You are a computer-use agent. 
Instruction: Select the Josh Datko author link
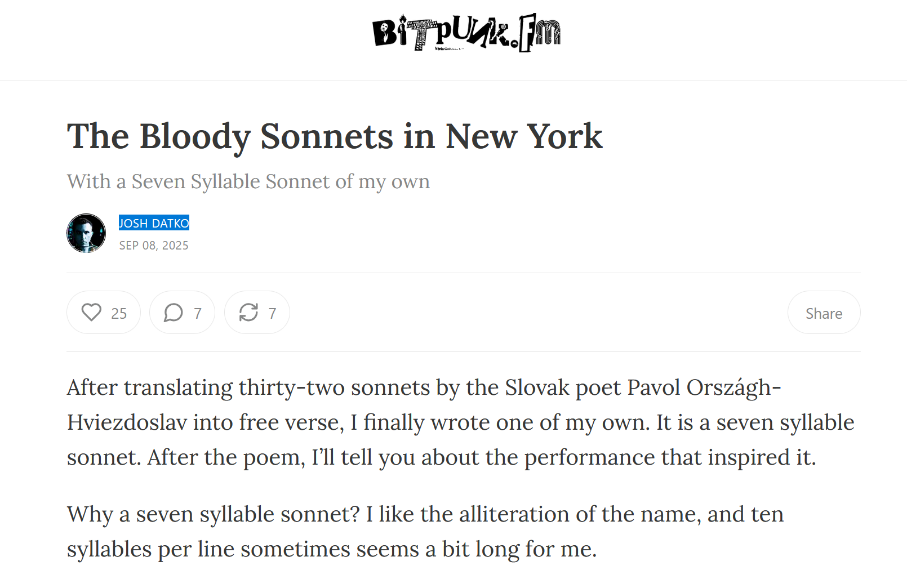tap(154, 223)
